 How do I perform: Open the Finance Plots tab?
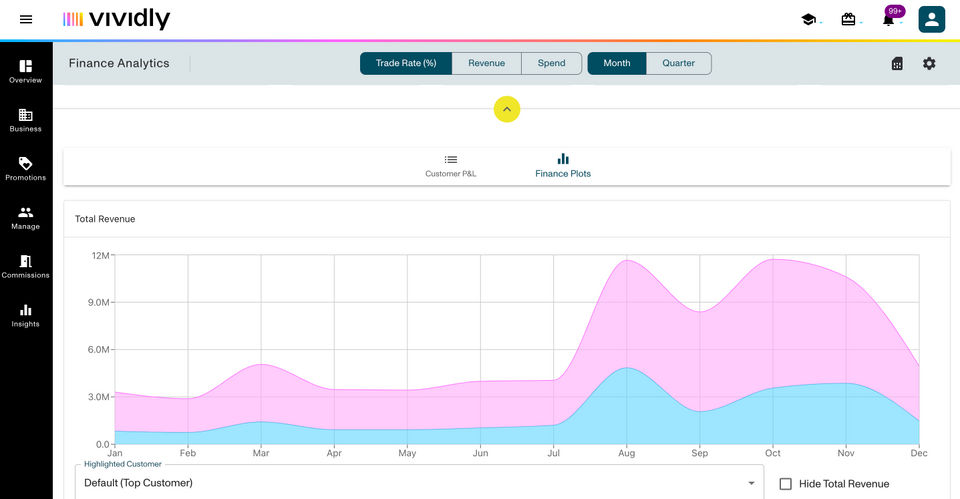(x=563, y=166)
